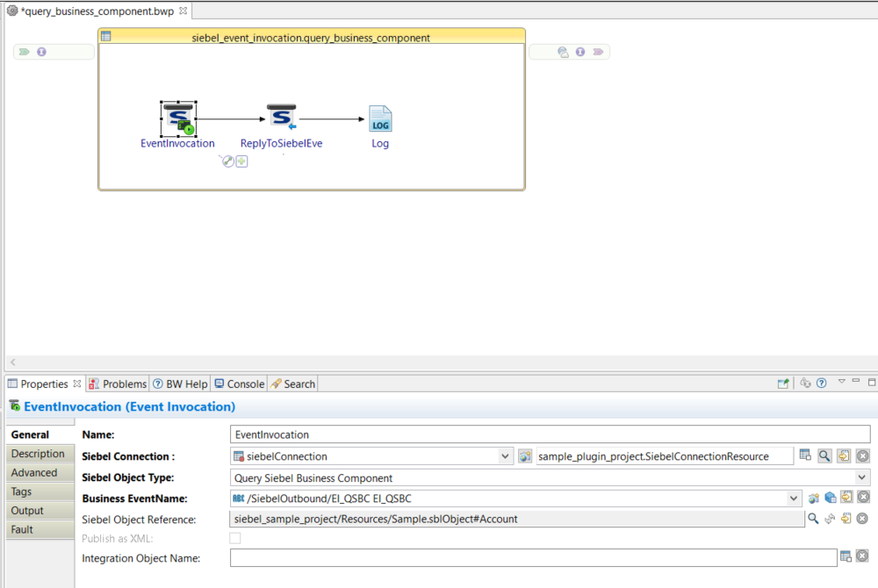Open Properties view help question-mark icon
Image resolution: width=878 pixels, height=588 pixels.
tap(822, 384)
